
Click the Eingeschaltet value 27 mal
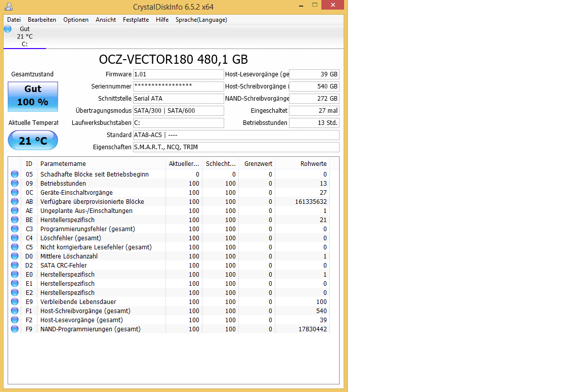[314, 111]
